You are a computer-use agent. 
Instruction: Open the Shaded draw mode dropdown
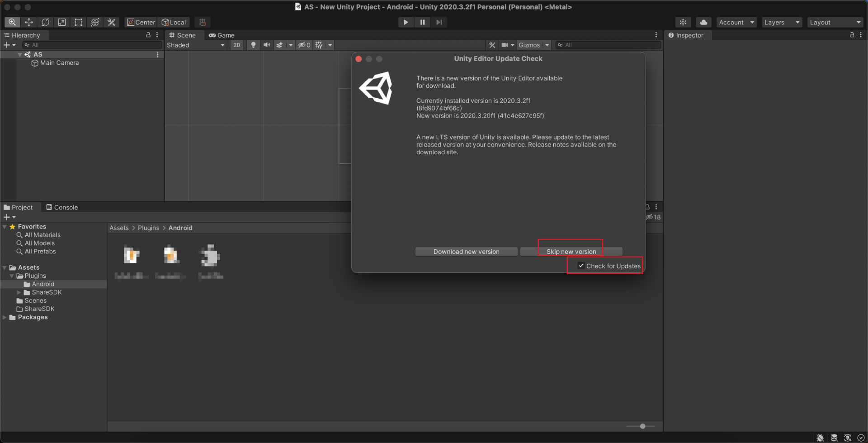[196, 45]
